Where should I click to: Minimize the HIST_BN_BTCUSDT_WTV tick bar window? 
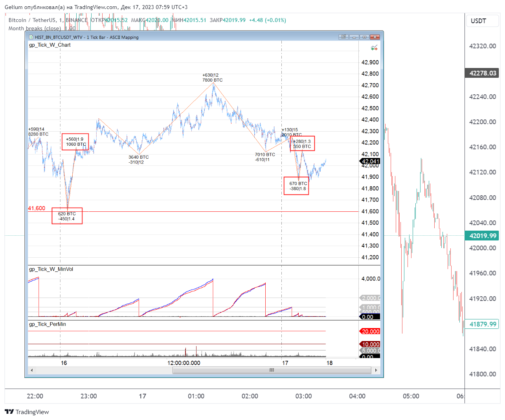pos(354,37)
